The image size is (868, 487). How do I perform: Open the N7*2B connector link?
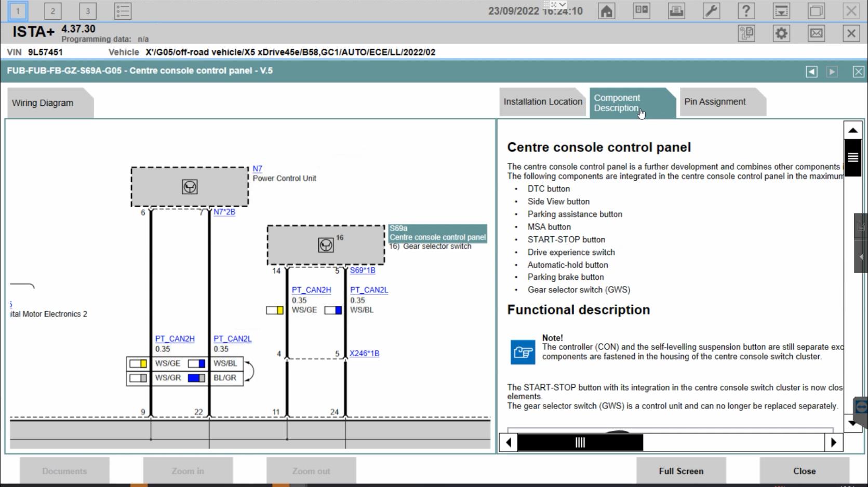tap(224, 212)
